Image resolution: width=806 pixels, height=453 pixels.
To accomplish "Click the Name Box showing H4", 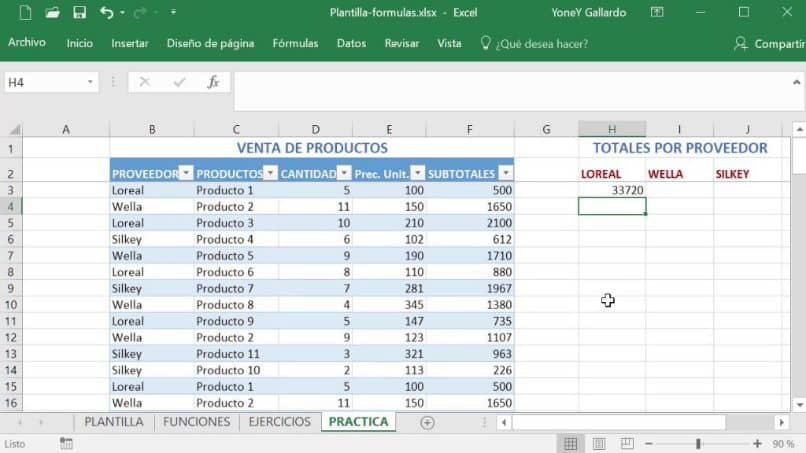I will 44,82.
